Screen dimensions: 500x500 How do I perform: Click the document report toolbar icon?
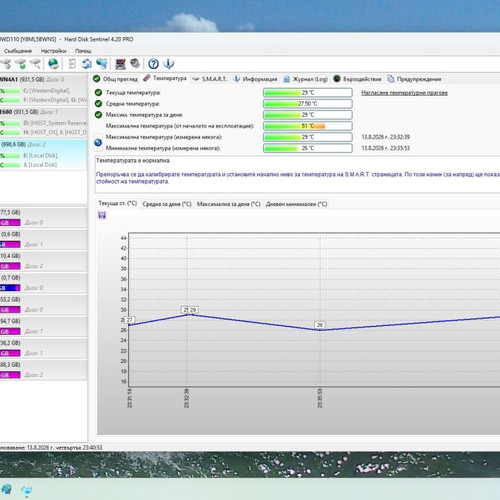point(72,64)
